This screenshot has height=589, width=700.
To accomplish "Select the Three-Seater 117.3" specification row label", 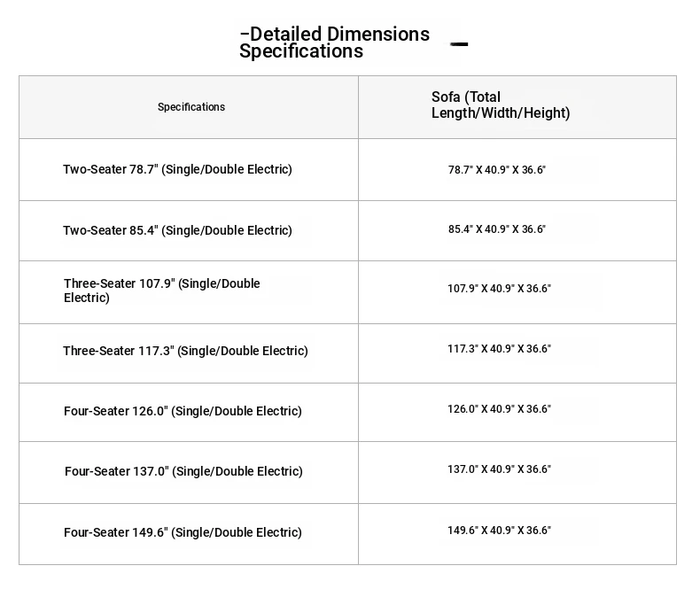I will [x=185, y=351].
